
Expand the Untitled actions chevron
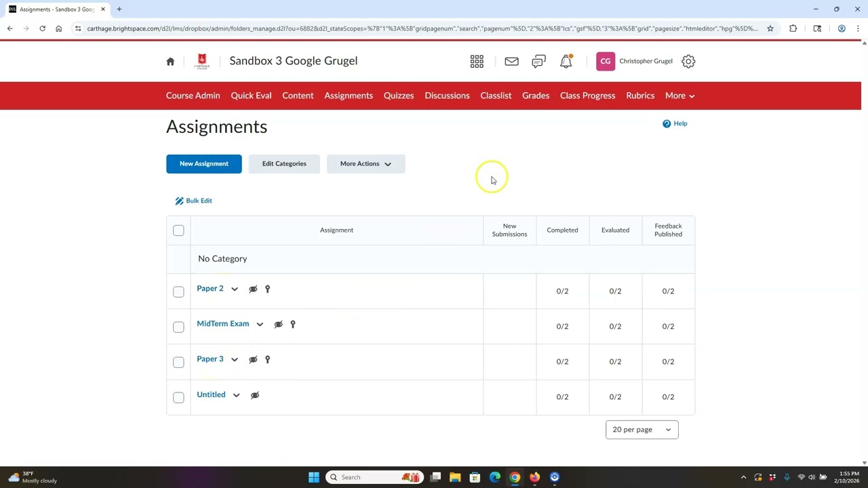(x=236, y=395)
